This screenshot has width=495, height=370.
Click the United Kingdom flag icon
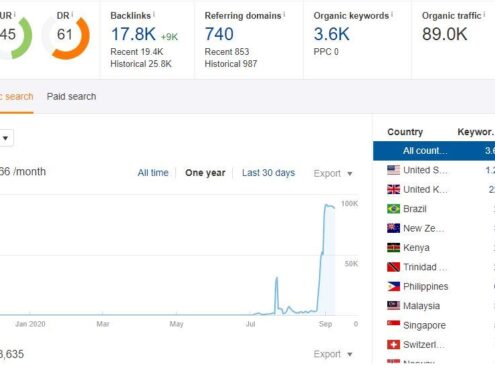(x=393, y=189)
